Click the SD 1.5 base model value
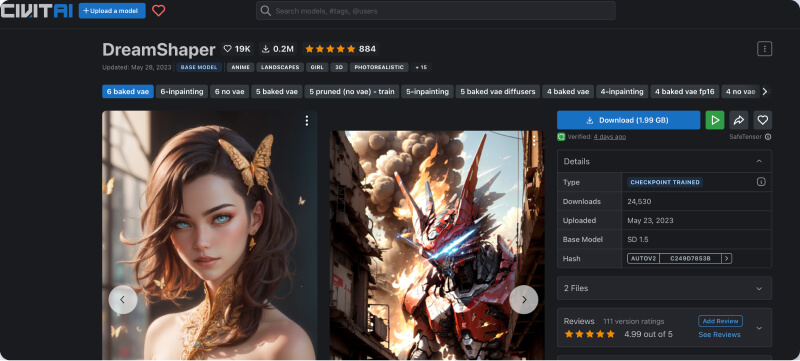This screenshot has height=361, width=800. tap(638, 240)
